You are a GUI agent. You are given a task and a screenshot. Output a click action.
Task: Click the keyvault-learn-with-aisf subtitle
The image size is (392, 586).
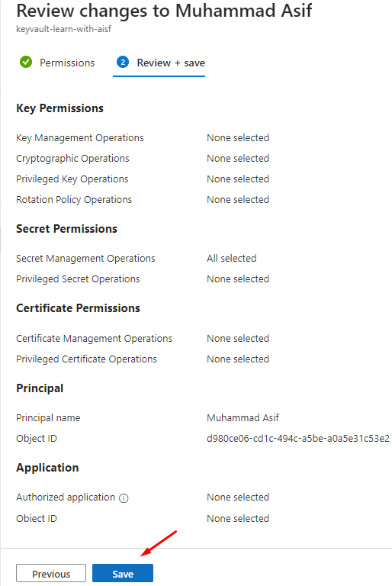tap(63, 29)
